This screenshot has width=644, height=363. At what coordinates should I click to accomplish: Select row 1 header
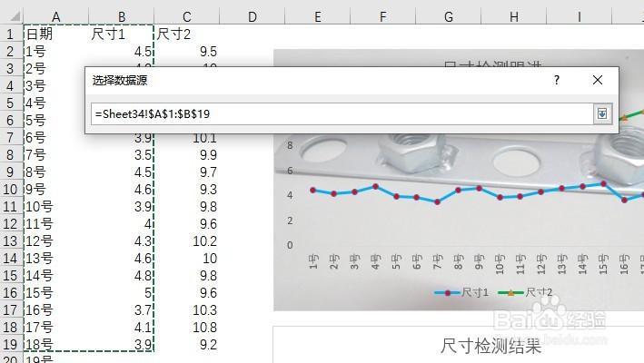(x=11, y=34)
